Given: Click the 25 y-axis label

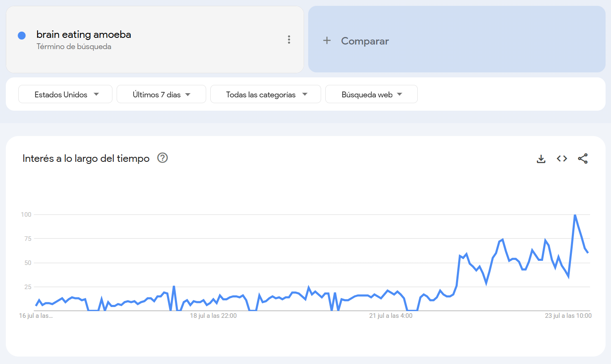Looking at the screenshot, I should click(28, 287).
